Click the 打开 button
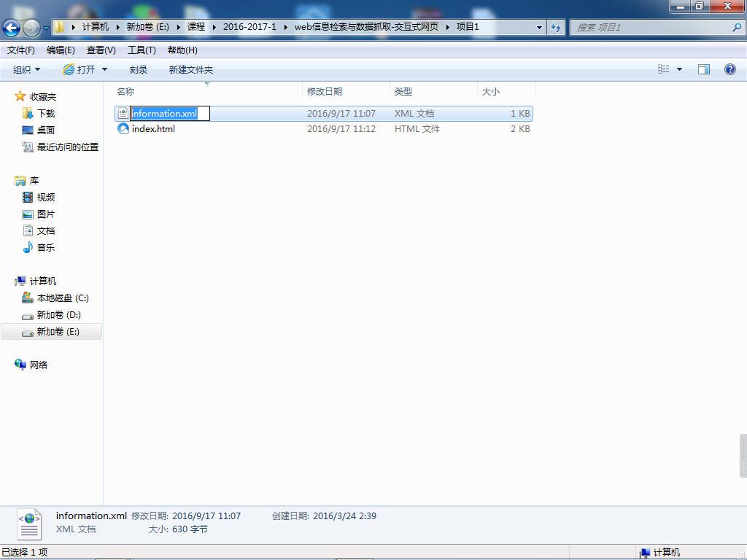This screenshot has width=747, height=560. [79, 69]
